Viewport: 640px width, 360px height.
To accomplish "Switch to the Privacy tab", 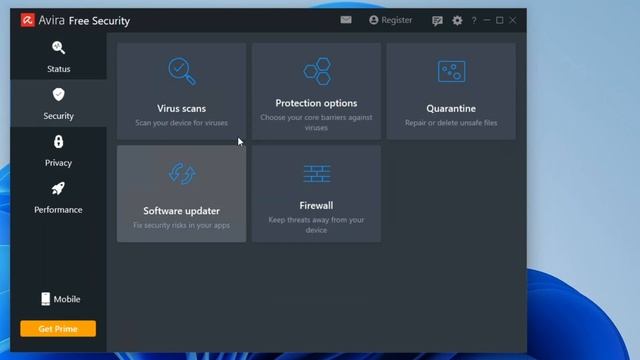I will (x=58, y=151).
